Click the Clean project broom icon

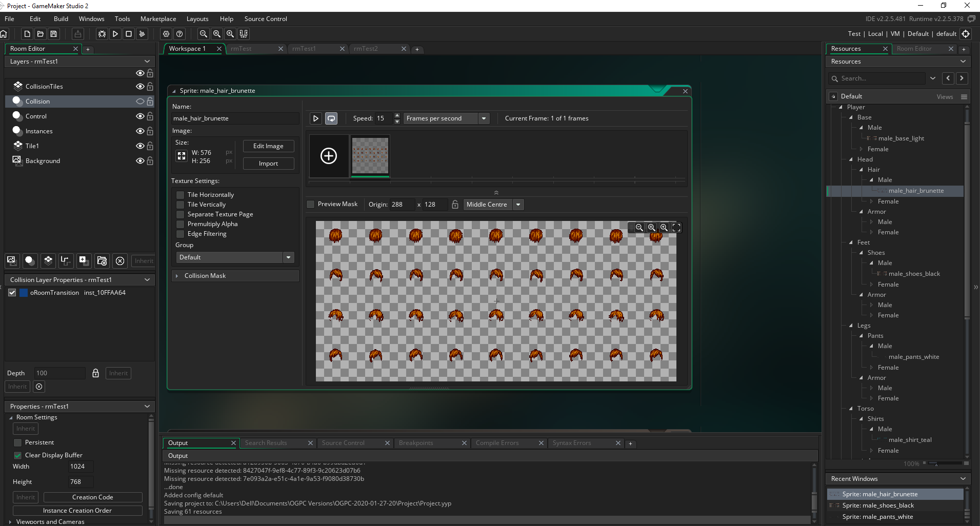tap(142, 34)
